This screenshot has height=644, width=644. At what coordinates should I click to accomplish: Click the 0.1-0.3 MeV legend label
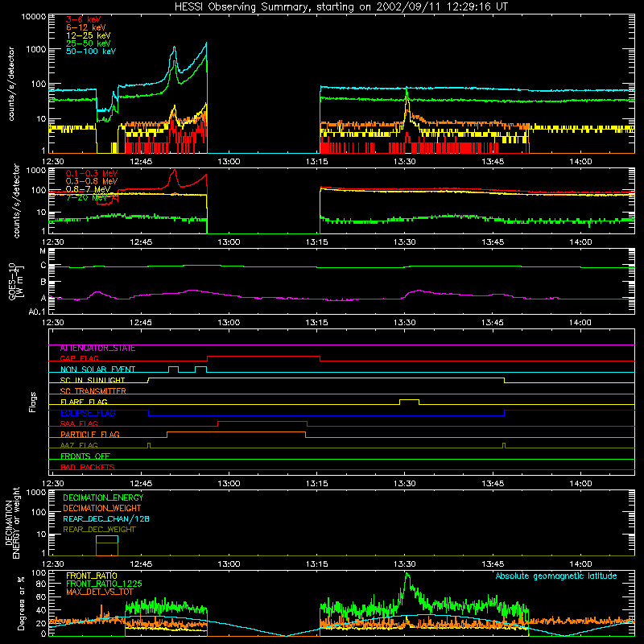click(92, 173)
